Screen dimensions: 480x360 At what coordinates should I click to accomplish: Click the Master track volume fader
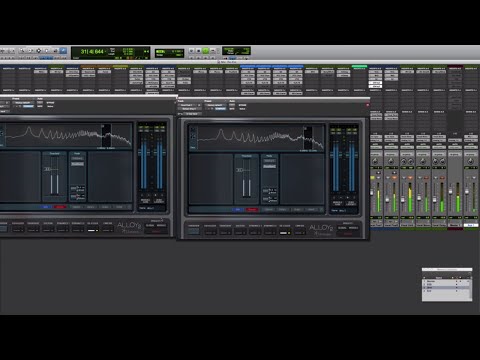[450, 192]
